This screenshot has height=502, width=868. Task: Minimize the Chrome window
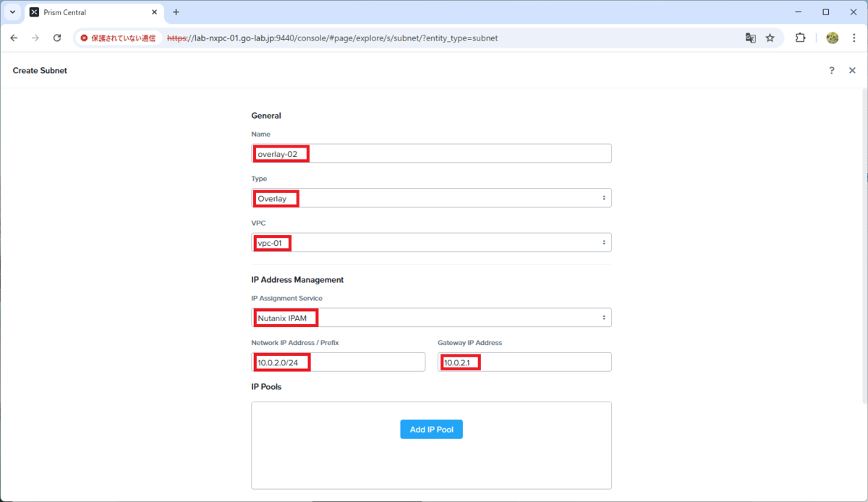point(798,12)
